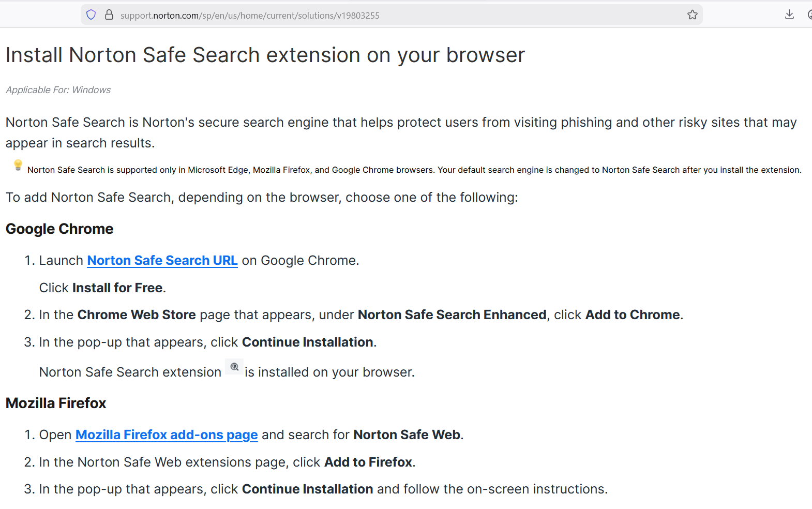The image size is (812, 509).
Task: Click the page title about installing Norton Safe Search
Action: [x=265, y=55]
